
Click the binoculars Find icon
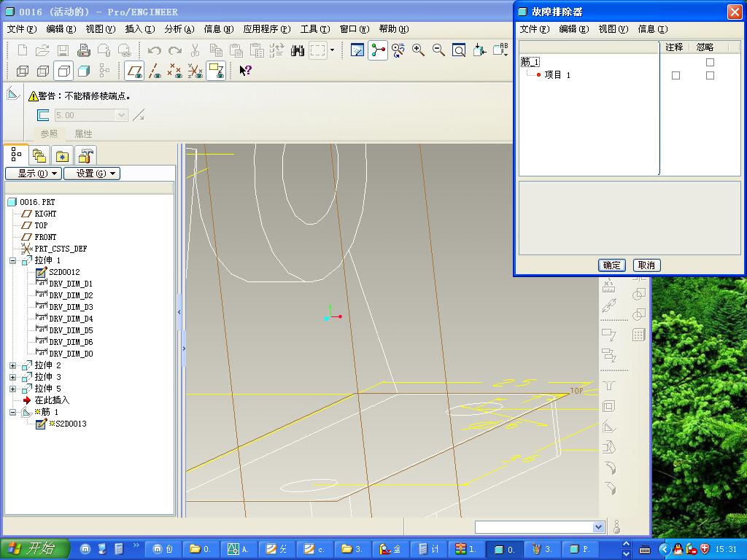coord(298,50)
